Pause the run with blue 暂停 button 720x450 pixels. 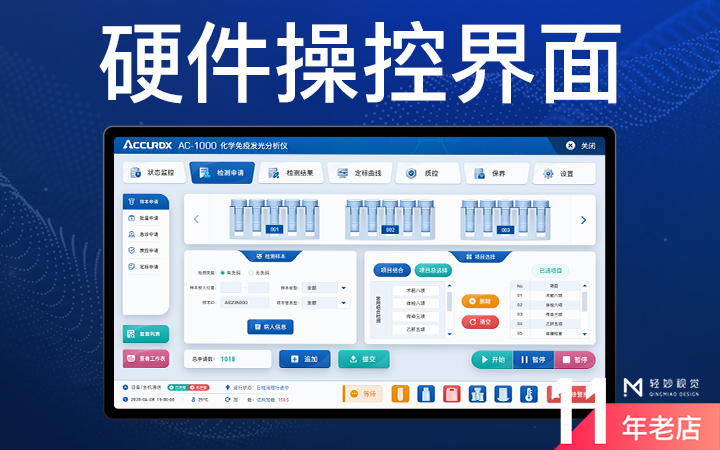coord(534,360)
